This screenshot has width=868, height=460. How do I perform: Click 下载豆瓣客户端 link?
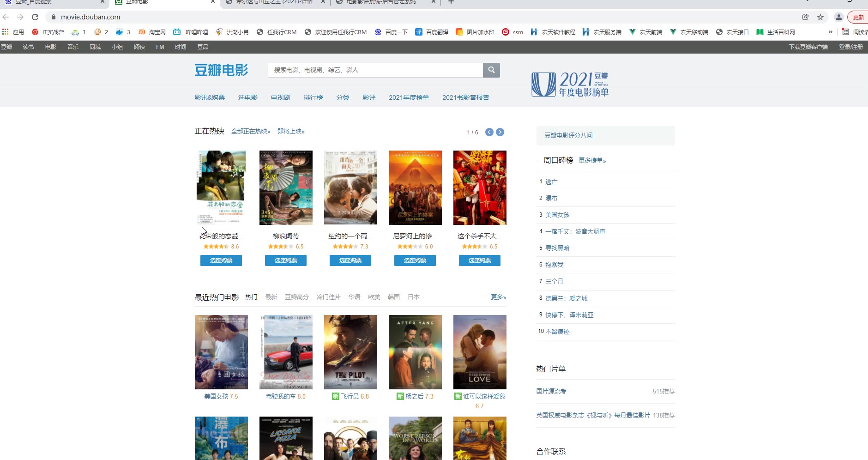[x=808, y=47]
